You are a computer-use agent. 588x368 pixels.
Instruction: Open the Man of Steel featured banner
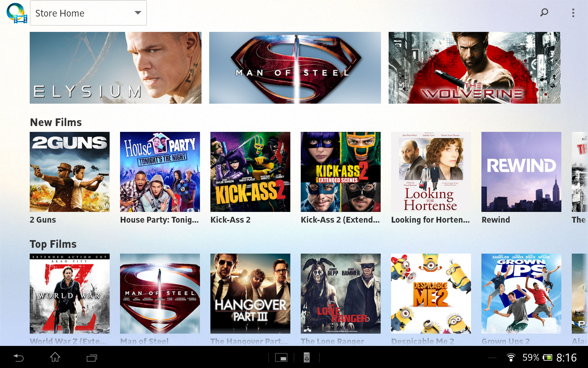pyautogui.click(x=295, y=68)
